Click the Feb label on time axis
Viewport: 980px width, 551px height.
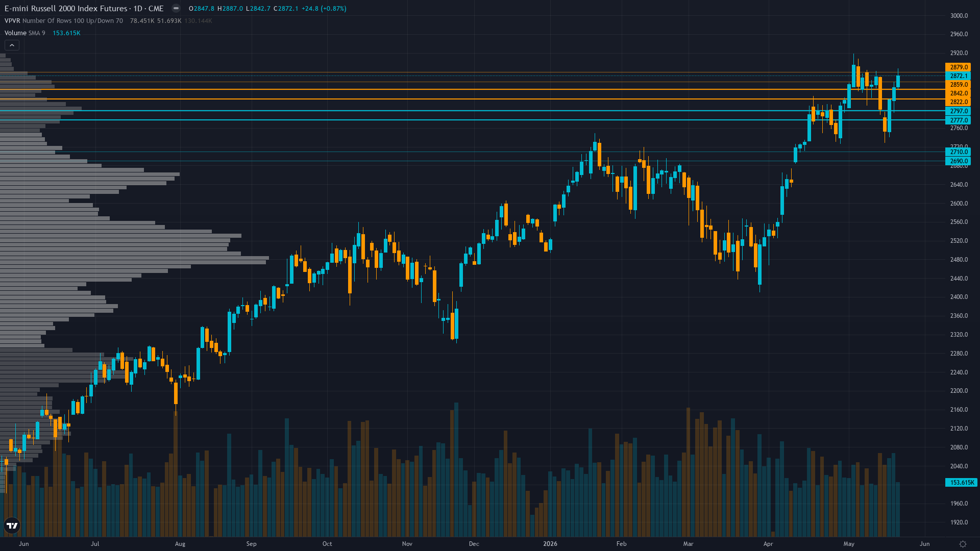[x=621, y=544]
